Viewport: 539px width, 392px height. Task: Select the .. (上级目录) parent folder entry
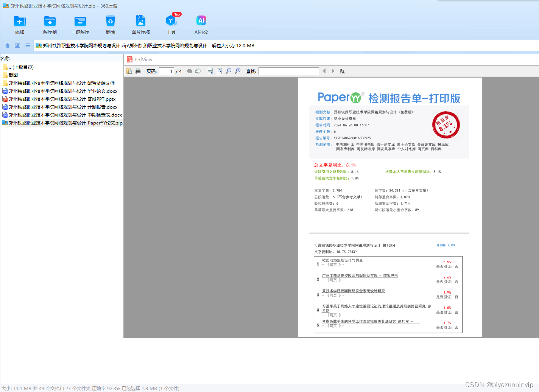18,67
